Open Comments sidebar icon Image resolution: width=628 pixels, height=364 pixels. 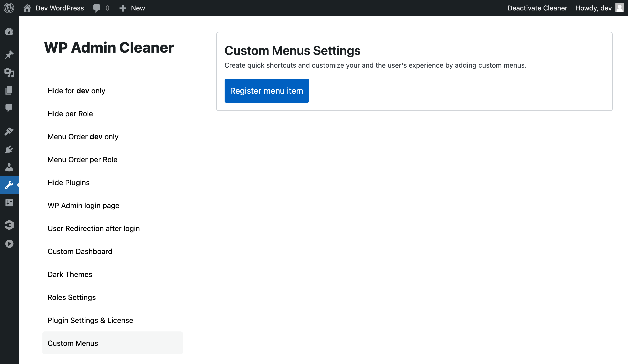pos(9,108)
